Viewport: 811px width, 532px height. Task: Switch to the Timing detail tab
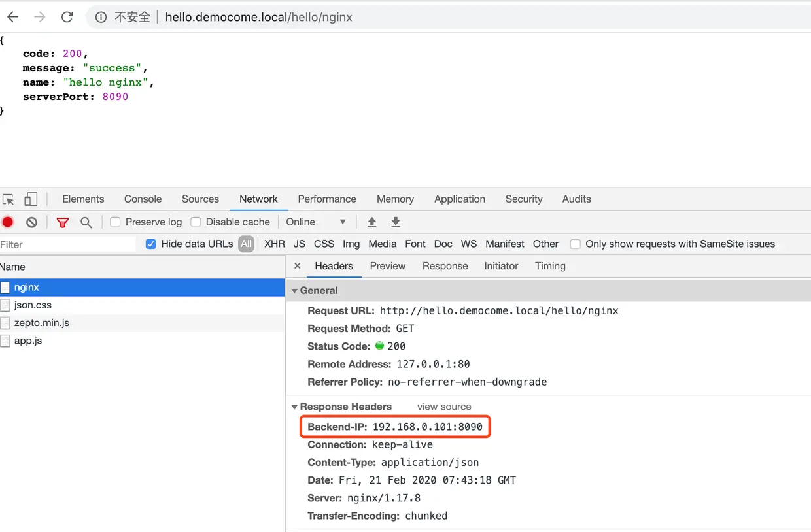[x=550, y=266]
